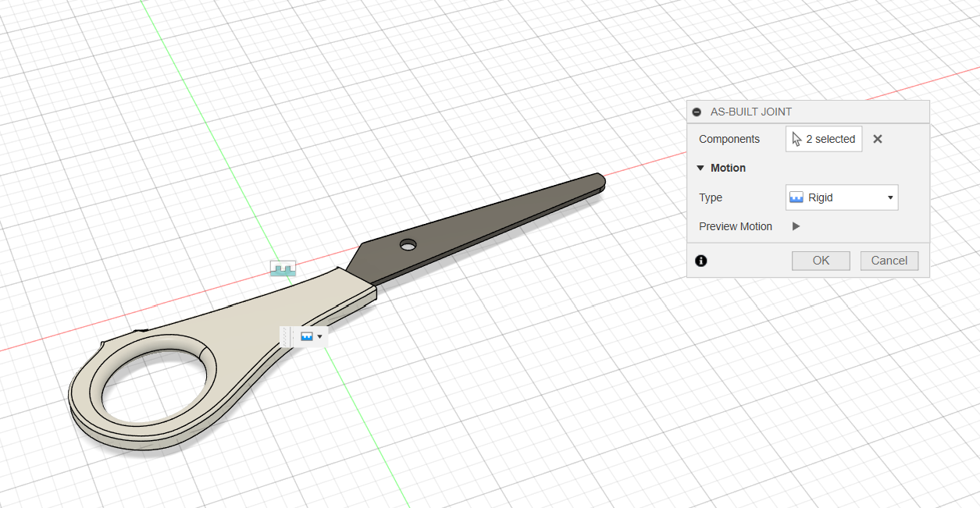The height and width of the screenshot is (508, 980).
Task: Clear the 2 selected components
Action: [878, 139]
